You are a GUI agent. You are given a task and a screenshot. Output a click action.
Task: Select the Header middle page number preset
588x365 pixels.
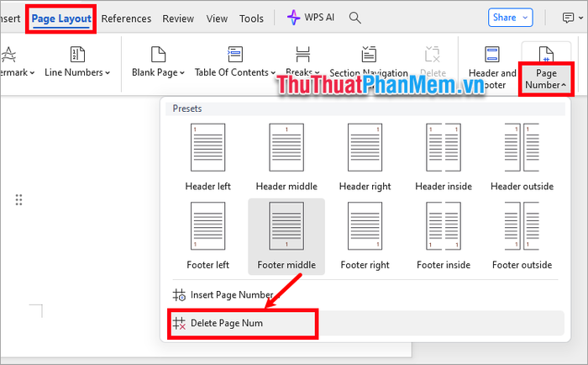(286, 149)
